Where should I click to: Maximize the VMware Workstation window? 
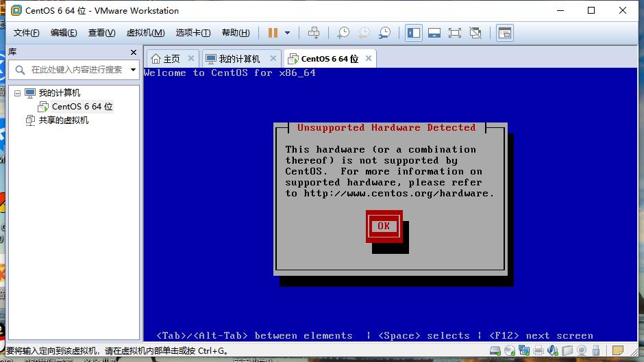[591, 11]
